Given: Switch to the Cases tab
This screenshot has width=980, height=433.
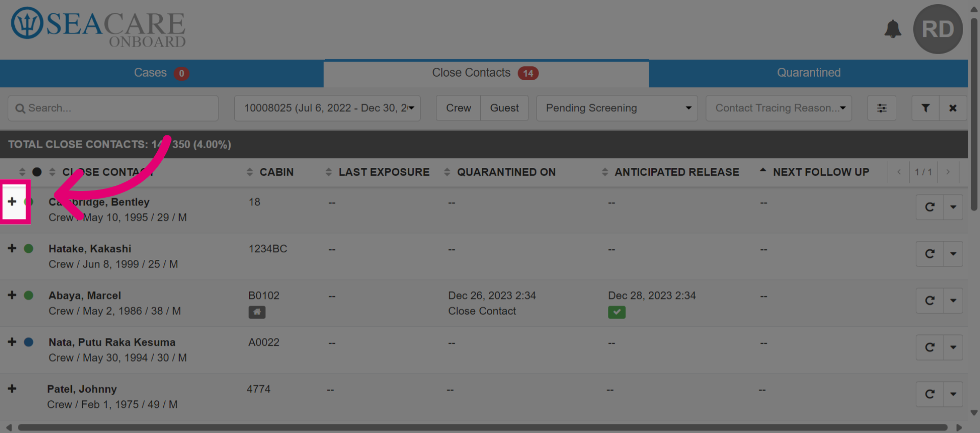Looking at the screenshot, I should point(161,73).
